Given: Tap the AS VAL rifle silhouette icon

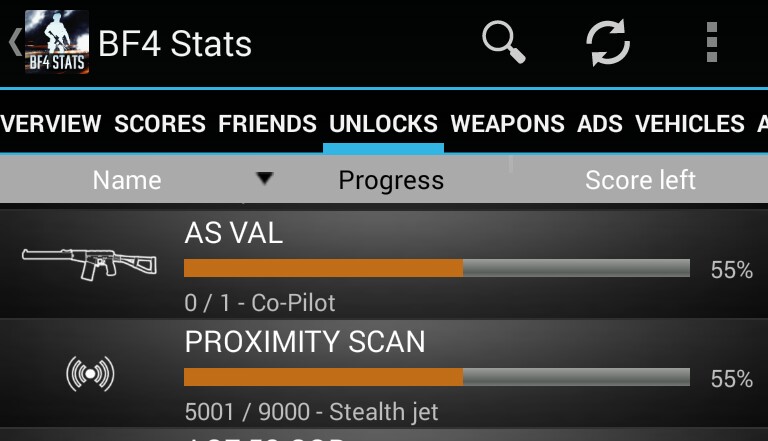Looking at the screenshot, I should [90, 265].
